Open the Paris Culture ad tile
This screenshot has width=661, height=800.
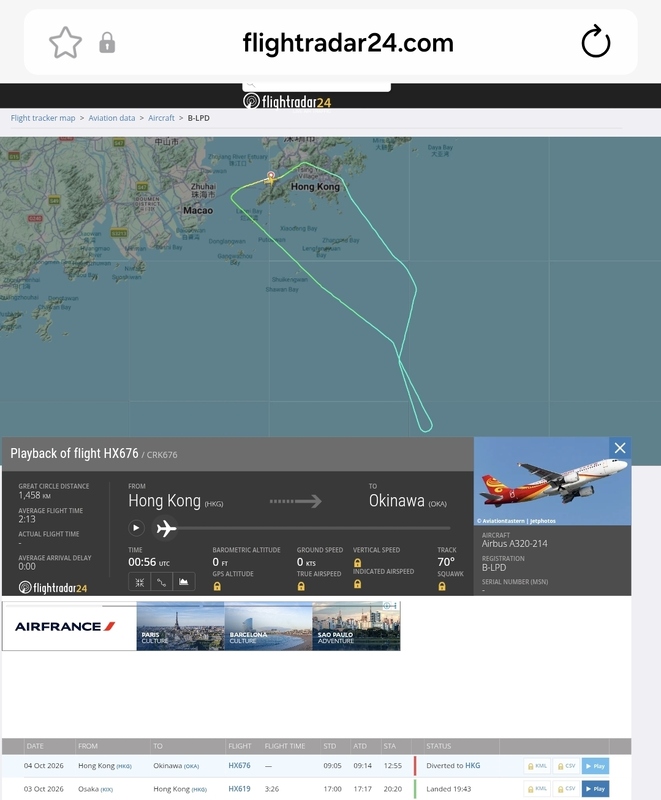pos(181,626)
